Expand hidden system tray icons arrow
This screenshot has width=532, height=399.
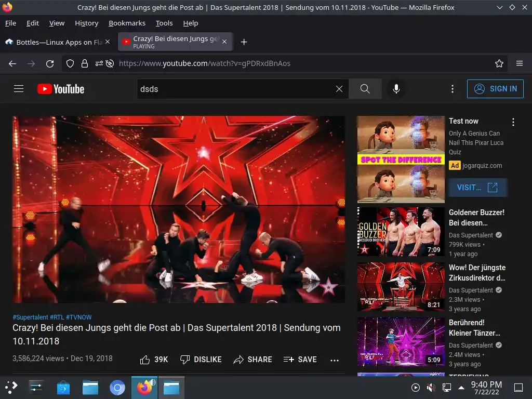click(461, 388)
